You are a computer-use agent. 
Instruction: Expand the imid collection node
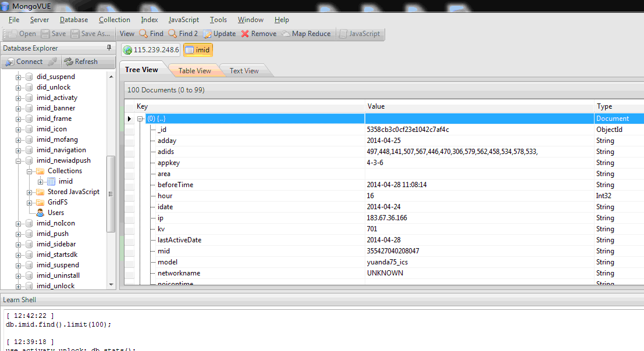point(40,182)
